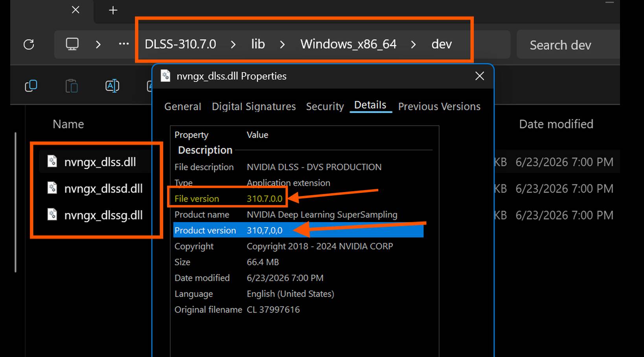Click the navigation pane scrollbar
This screenshot has width=644, height=357.
click(15, 202)
